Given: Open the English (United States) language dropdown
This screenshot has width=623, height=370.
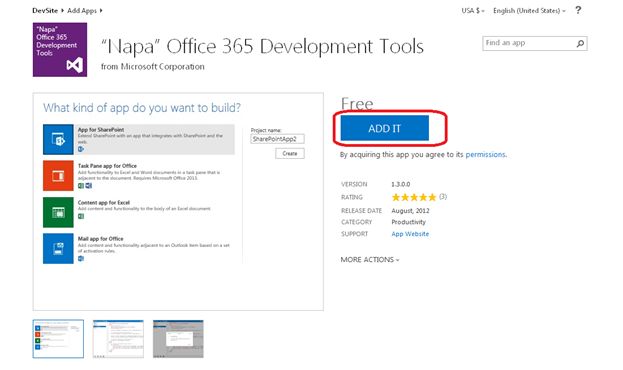Looking at the screenshot, I should pyautogui.click(x=529, y=11).
